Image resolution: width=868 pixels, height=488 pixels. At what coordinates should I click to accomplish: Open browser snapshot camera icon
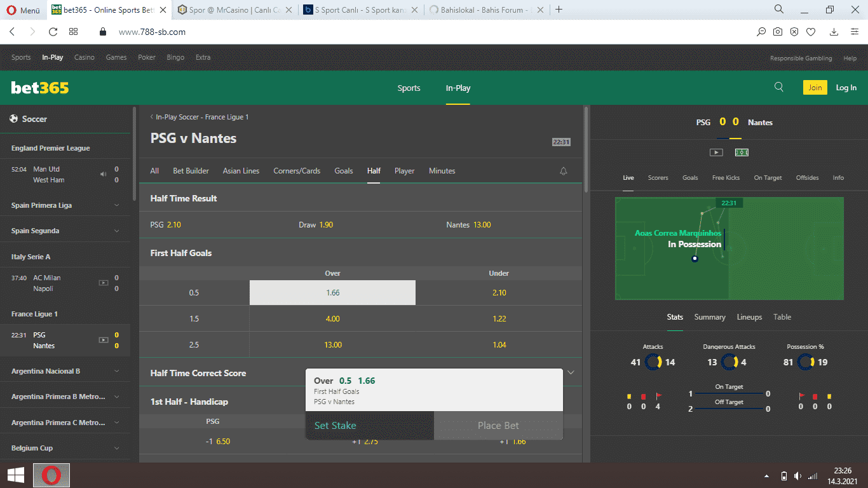coord(778,32)
